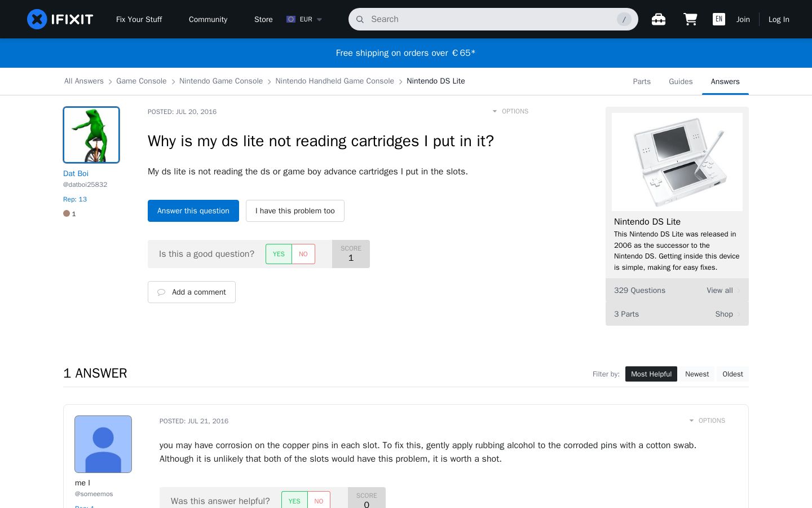812x508 pixels.
Task: Expand the answer's OPTIONS menu
Action: tap(708, 421)
